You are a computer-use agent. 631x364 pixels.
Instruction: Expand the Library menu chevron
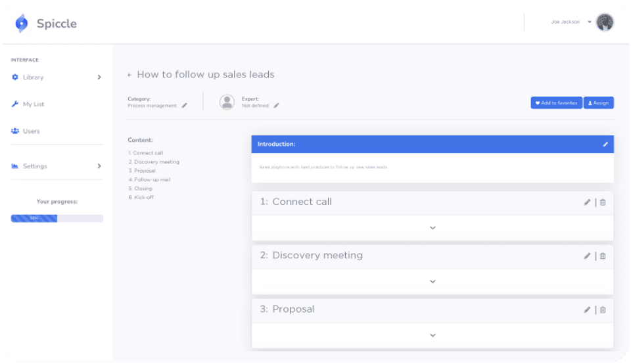[99, 78]
